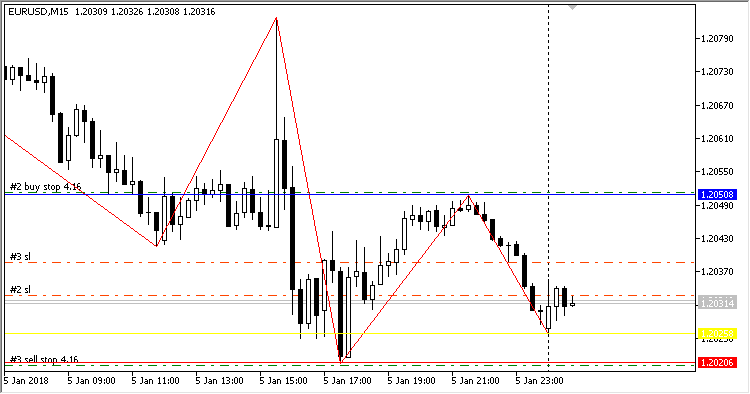This screenshot has width=750, height=394.
Task: Select the #2 buy stop 4.16 order label
Action: tap(45, 187)
